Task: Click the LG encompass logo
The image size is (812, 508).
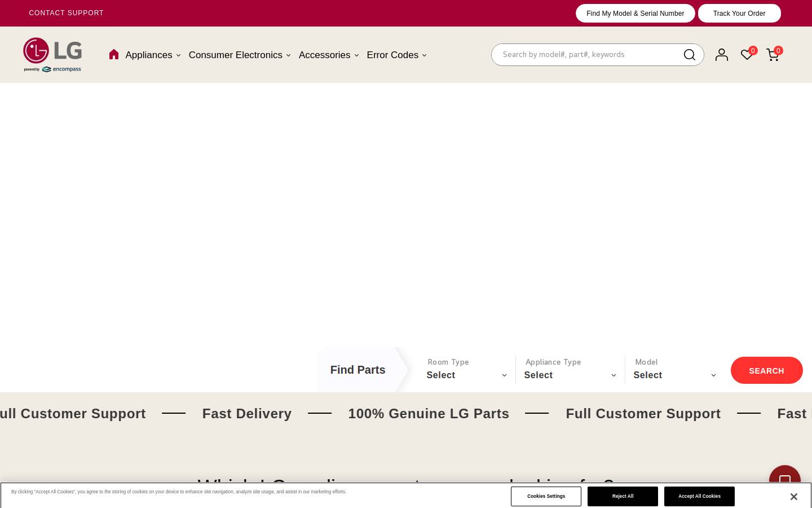Action: click(52, 55)
